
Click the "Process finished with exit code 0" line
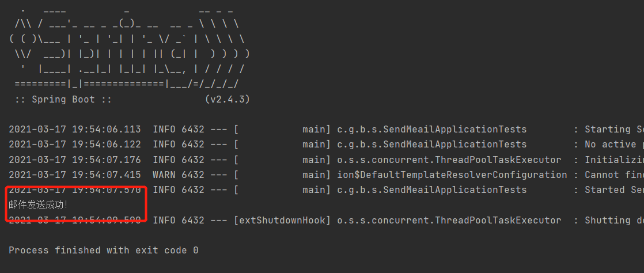pyautogui.click(x=104, y=250)
